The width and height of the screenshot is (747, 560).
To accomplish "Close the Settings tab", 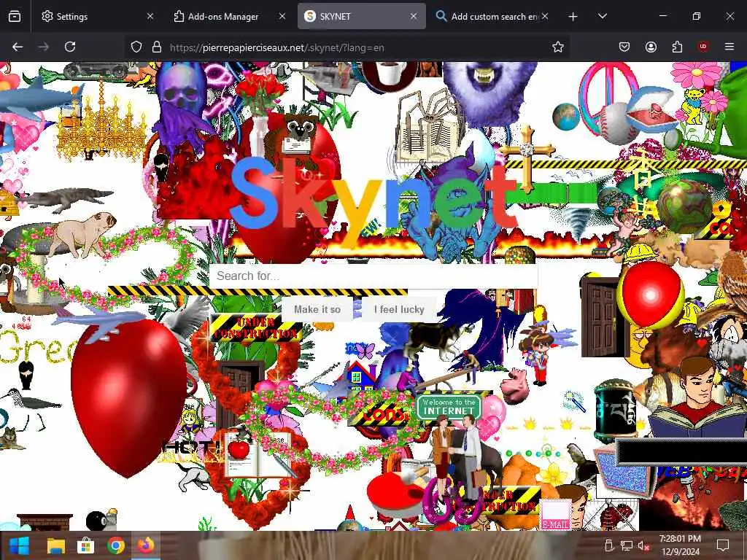I will click(x=150, y=16).
